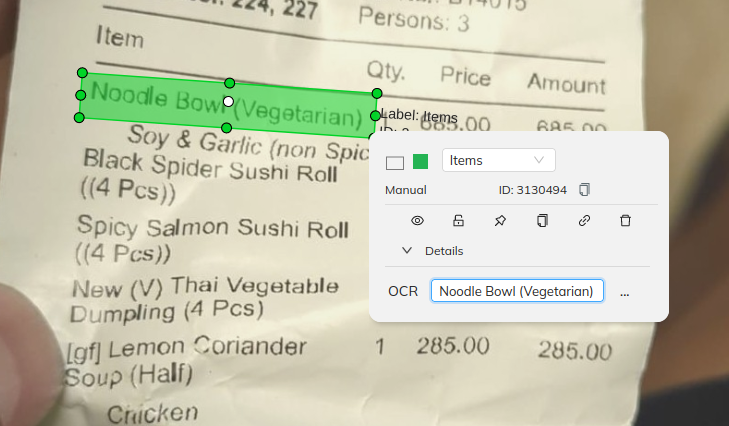This screenshot has width=729, height=426.
Task: Collapse the Details section chevron
Action: (x=407, y=251)
